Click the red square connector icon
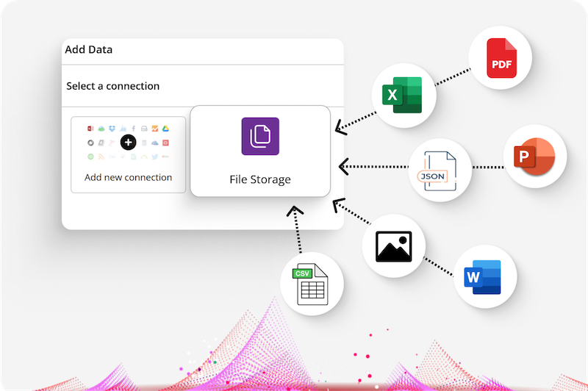Image resolution: width=588 pixels, height=391 pixels. [x=165, y=143]
